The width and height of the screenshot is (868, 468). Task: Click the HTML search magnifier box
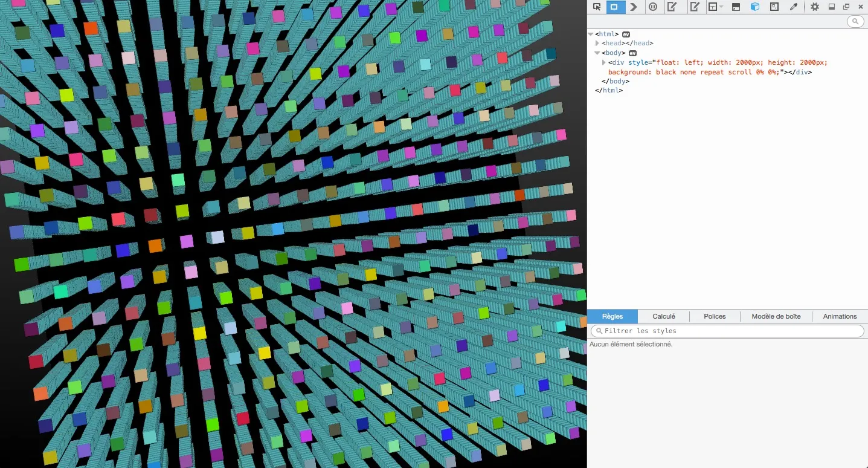tap(855, 22)
